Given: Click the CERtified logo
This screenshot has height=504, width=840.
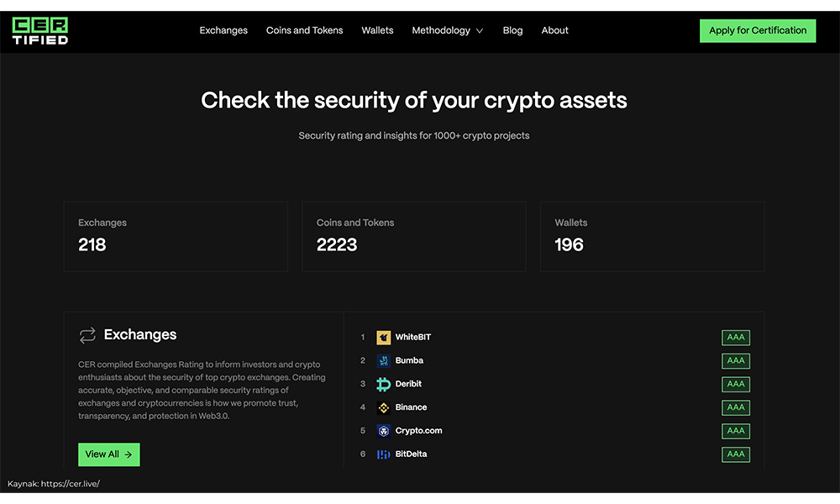Looking at the screenshot, I should pyautogui.click(x=40, y=30).
